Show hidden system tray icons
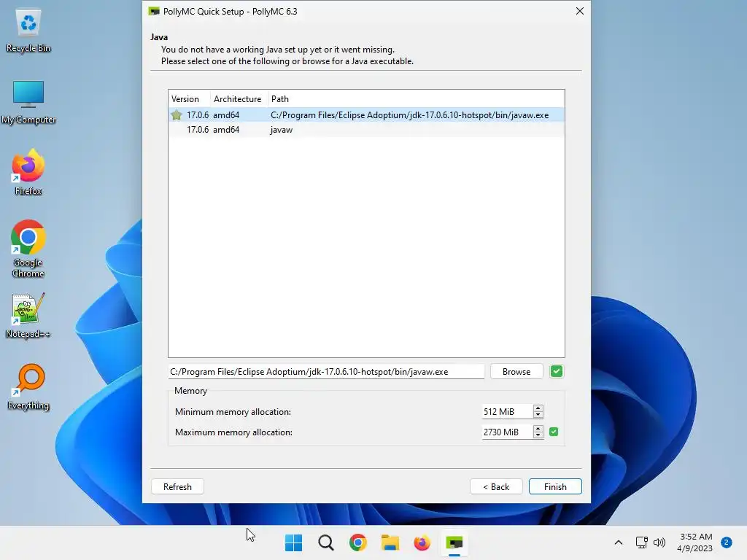Screen dimensions: 747x560 click(x=619, y=542)
